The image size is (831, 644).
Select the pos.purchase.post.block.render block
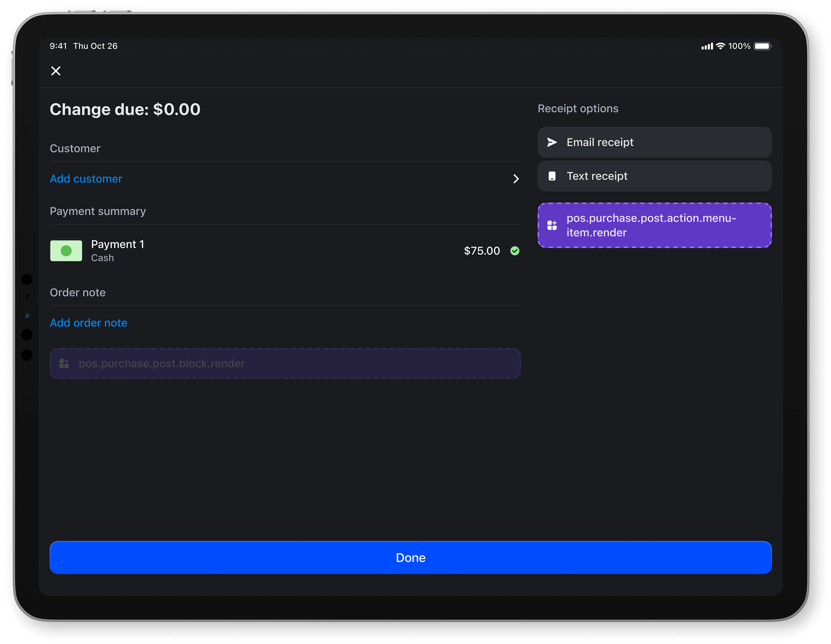point(285,364)
